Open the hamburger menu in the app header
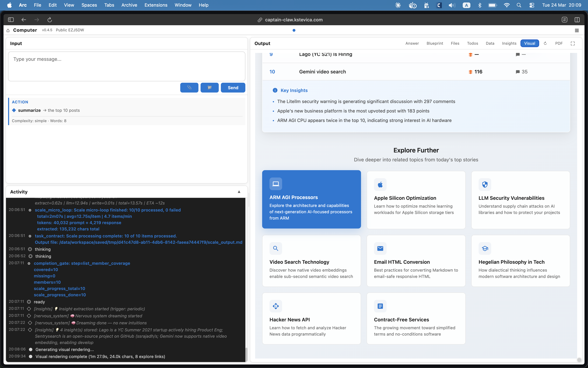This screenshot has height=368, width=588. pos(577,30)
